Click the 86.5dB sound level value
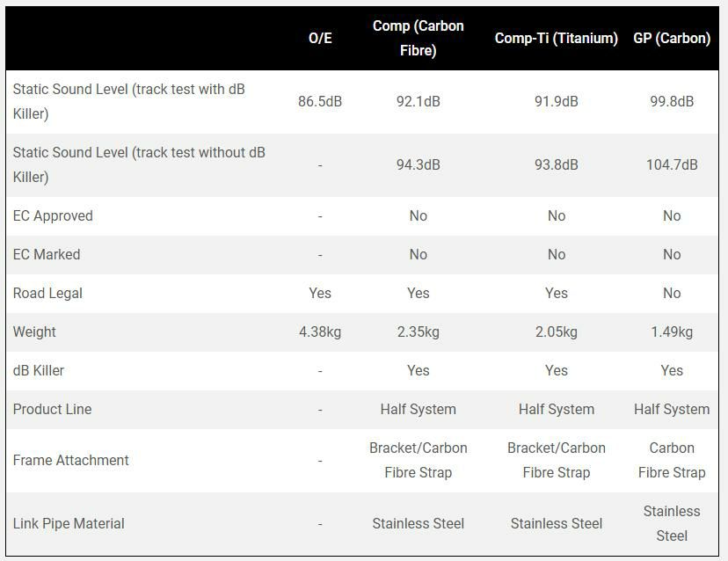Image resolution: width=728 pixels, height=561 pixels. pyautogui.click(x=320, y=102)
